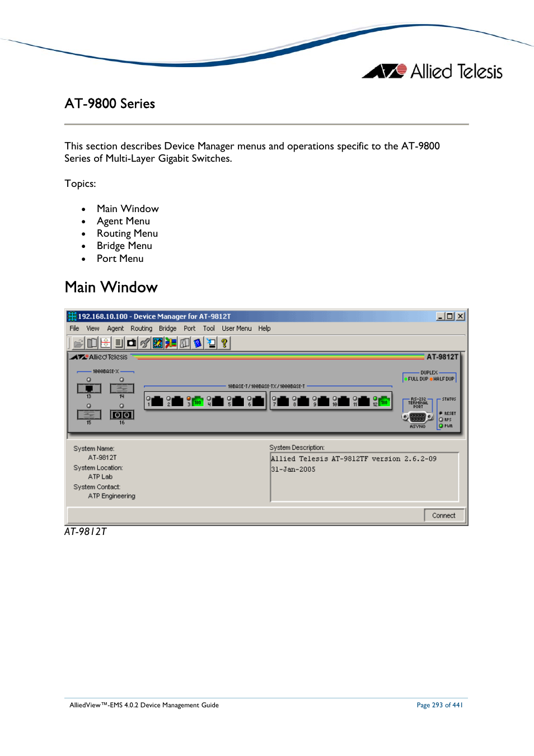Image resolution: width=534 pixels, height=756 pixels.
Task: Select RJ-45 port 5 on the switch
Action: click(x=238, y=401)
